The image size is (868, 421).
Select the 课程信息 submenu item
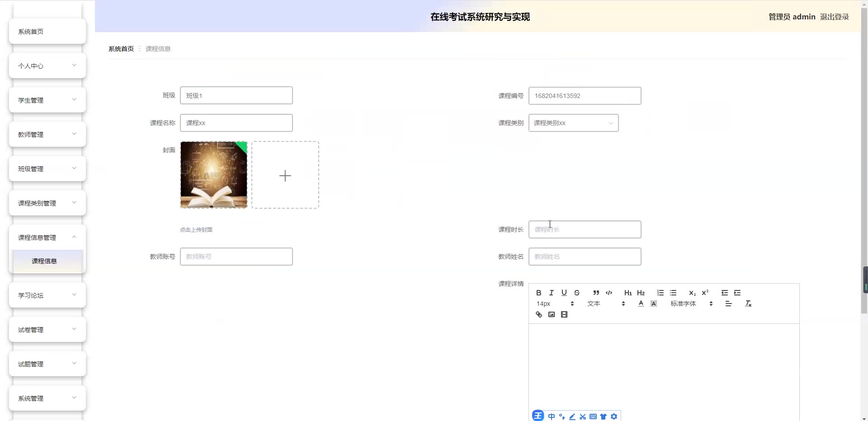tap(47, 261)
